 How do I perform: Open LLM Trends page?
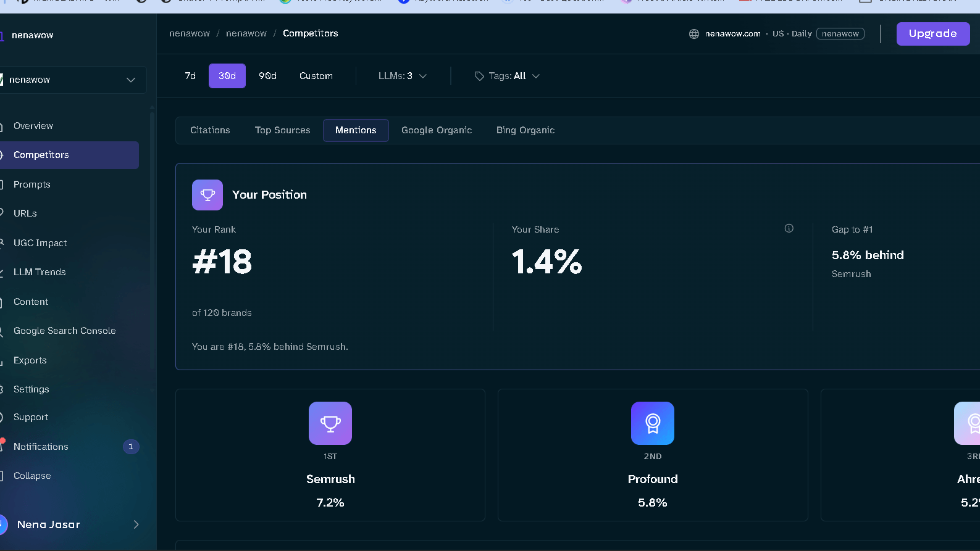pos(40,272)
